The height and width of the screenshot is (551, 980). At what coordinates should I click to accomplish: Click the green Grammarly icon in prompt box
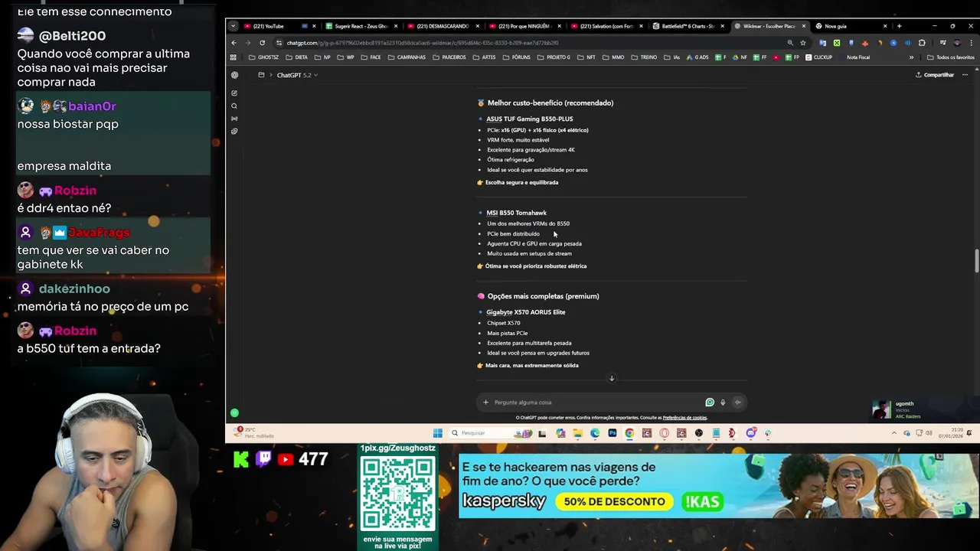710,403
